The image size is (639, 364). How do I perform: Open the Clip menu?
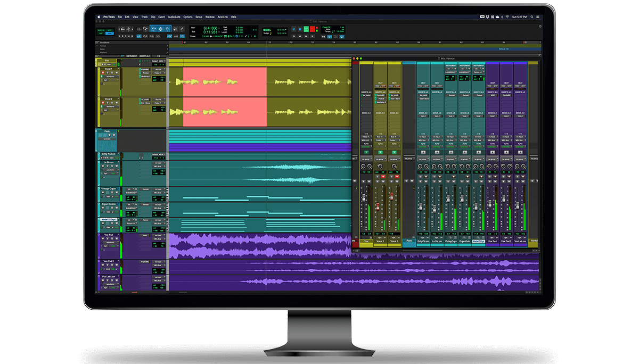pos(153,17)
